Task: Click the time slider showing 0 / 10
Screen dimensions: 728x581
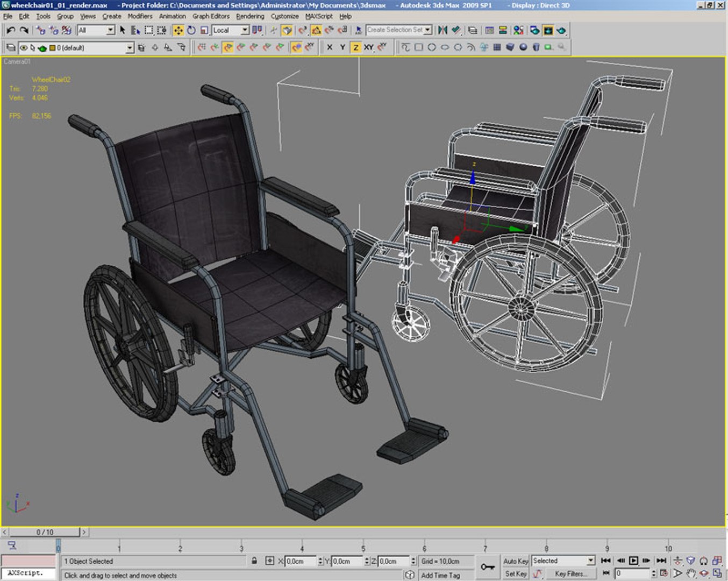Action: coord(45,532)
